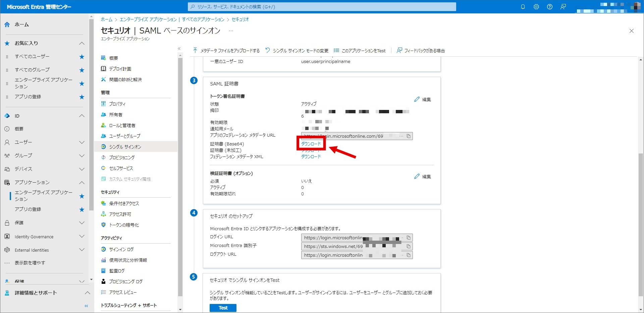The width and height of the screenshot is (644, 313).
Task: Expand the 保護 section with lock icon
Action: tap(82, 223)
